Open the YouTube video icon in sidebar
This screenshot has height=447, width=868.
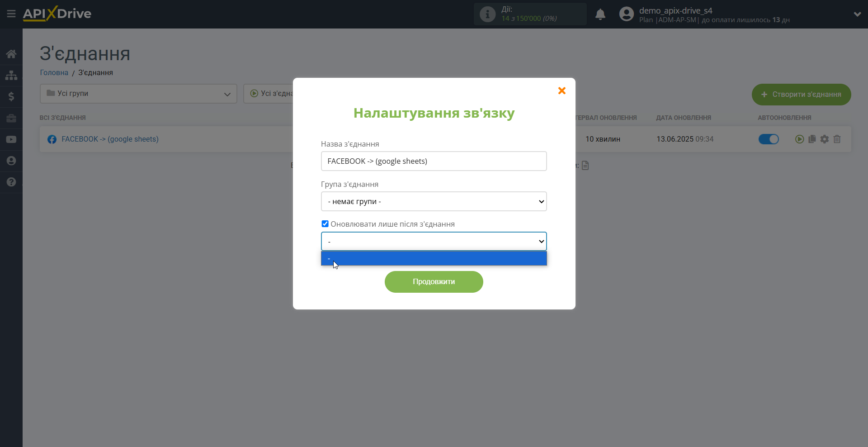pos(11,139)
